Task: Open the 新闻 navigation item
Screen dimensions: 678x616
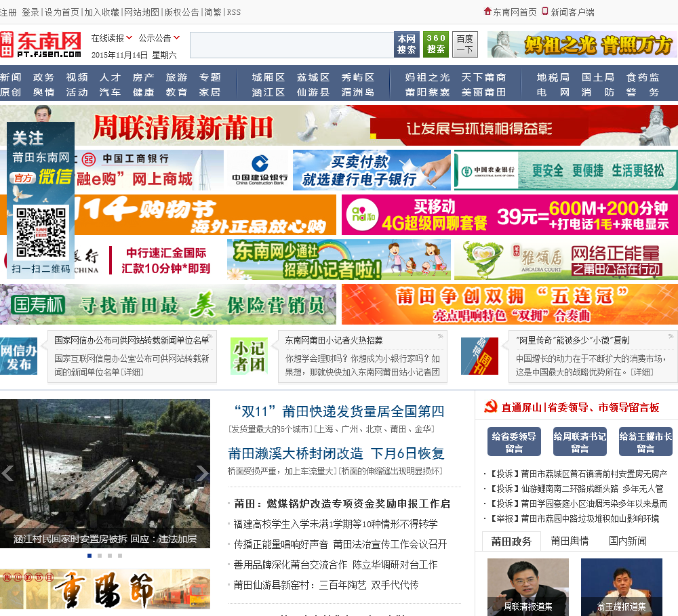Action: (10, 77)
